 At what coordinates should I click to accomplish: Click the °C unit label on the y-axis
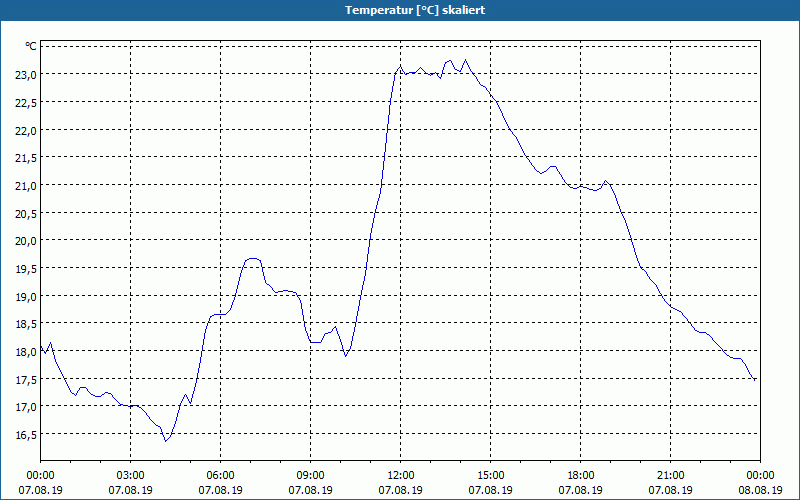pyautogui.click(x=31, y=46)
